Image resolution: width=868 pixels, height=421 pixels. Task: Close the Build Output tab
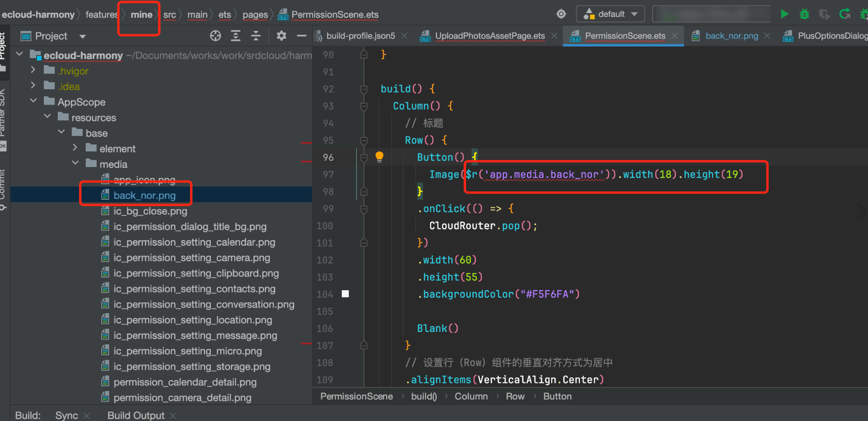click(x=173, y=416)
